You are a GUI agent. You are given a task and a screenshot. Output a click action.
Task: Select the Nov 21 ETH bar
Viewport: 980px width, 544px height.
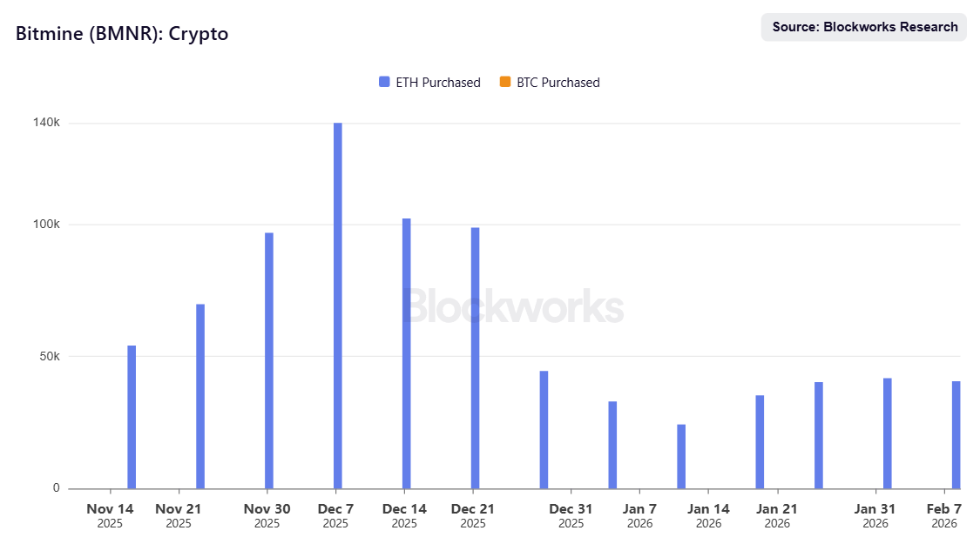[x=200, y=396]
